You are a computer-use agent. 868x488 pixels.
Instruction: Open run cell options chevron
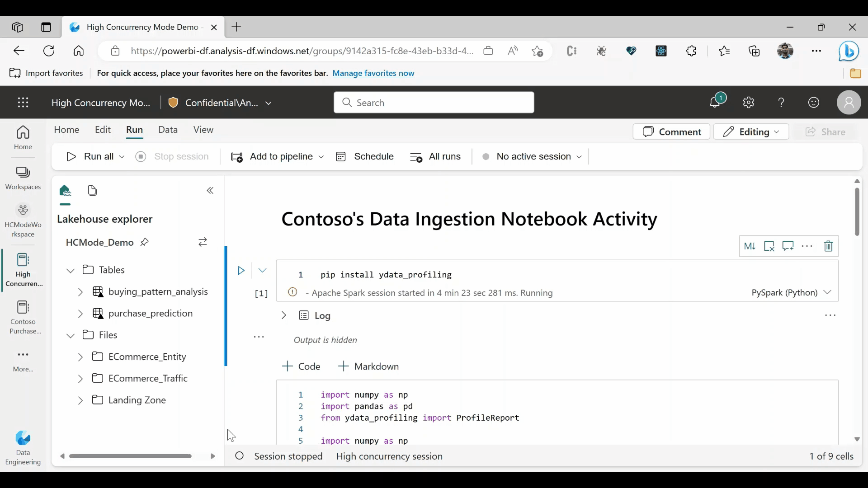tap(263, 271)
